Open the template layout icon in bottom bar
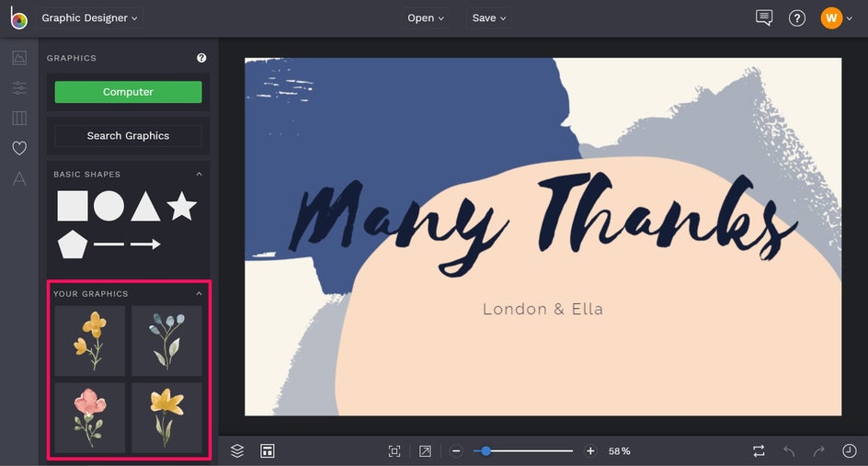 (268, 451)
